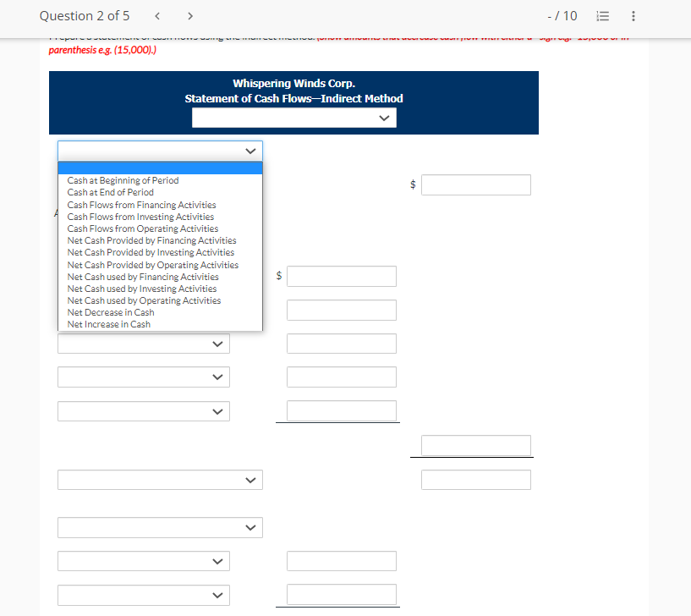This screenshot has width=691, height=616.
Task: Select "Net Cash Provided by Operating Activities"
Action: [152, 265]
